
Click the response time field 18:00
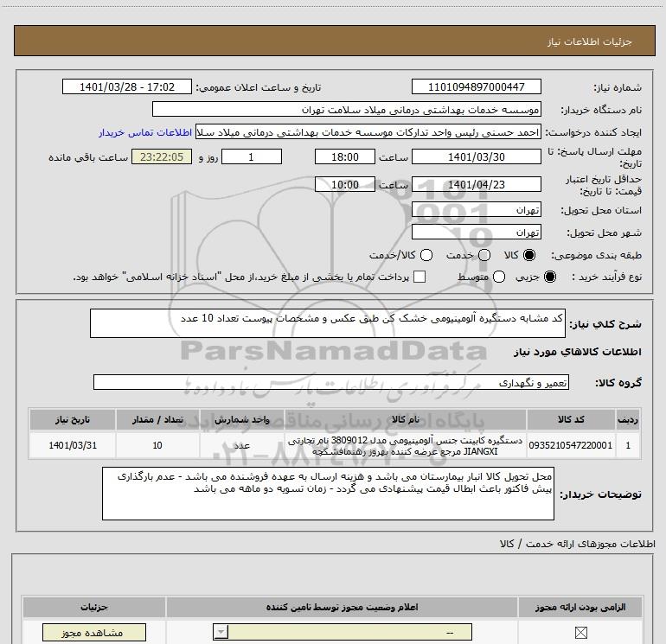tap(345, 156)
